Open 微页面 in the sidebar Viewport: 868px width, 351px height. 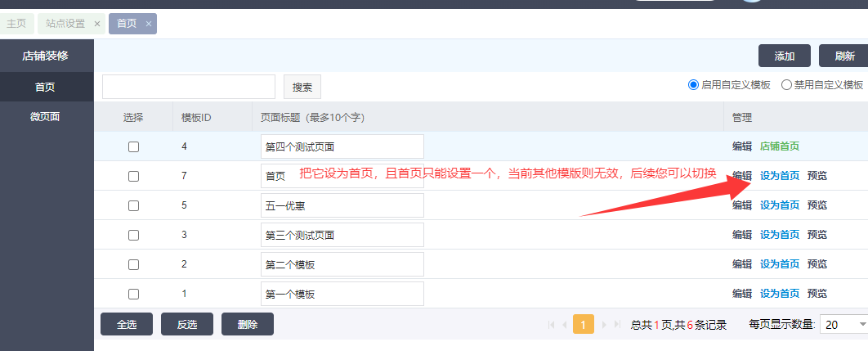pos(46,116)
